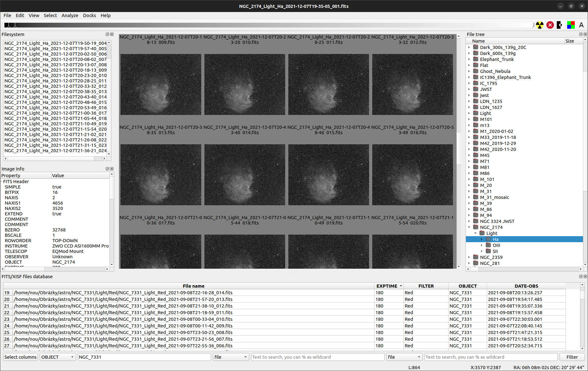Click the stretch gradient slider bar

point(268,25)
